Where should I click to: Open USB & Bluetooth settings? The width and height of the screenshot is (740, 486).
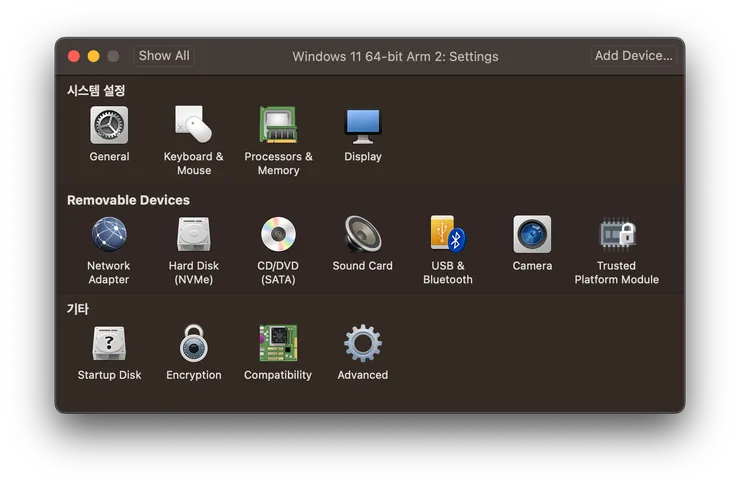coord(447,234)
